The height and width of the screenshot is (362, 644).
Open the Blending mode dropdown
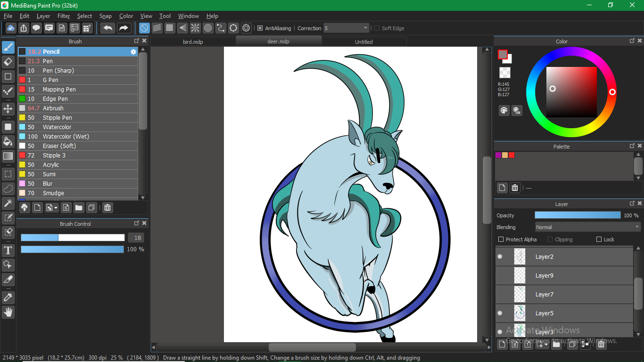pos(587,227)
